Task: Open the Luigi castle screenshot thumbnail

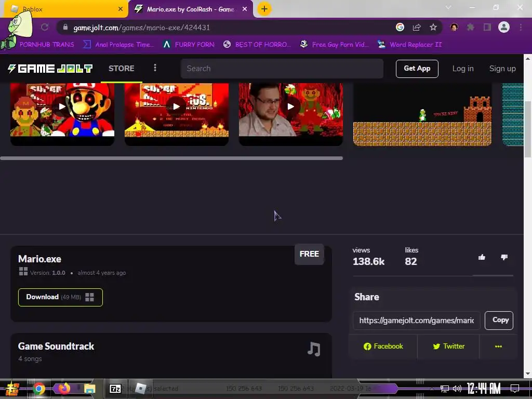Action: coord(422,114)
